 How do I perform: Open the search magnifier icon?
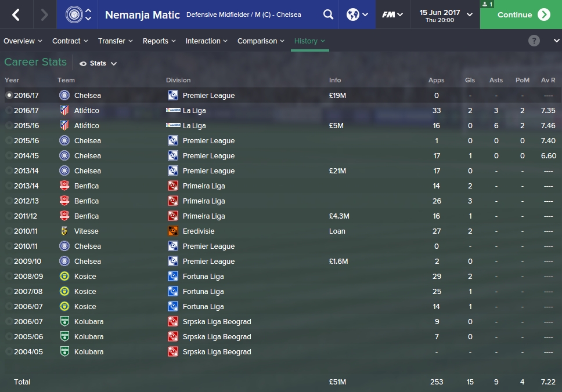(x=329, y=14)
